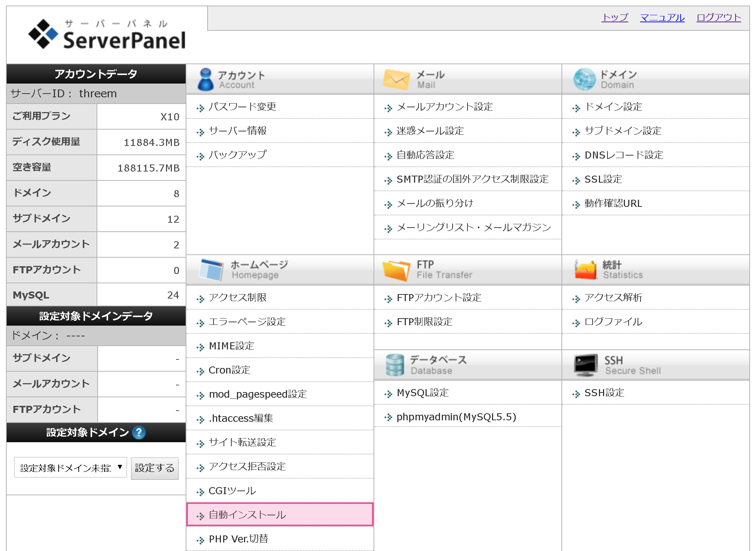This screenshot has width=756, height=551.
Task: Select PHP Ver.切替 option
Action: click(238, 539)
